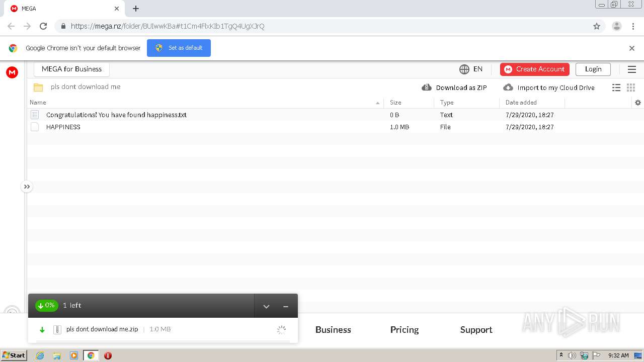This screenshot has width=644, height=362.
Task: Click the Login button
Action: coord(593,69)
